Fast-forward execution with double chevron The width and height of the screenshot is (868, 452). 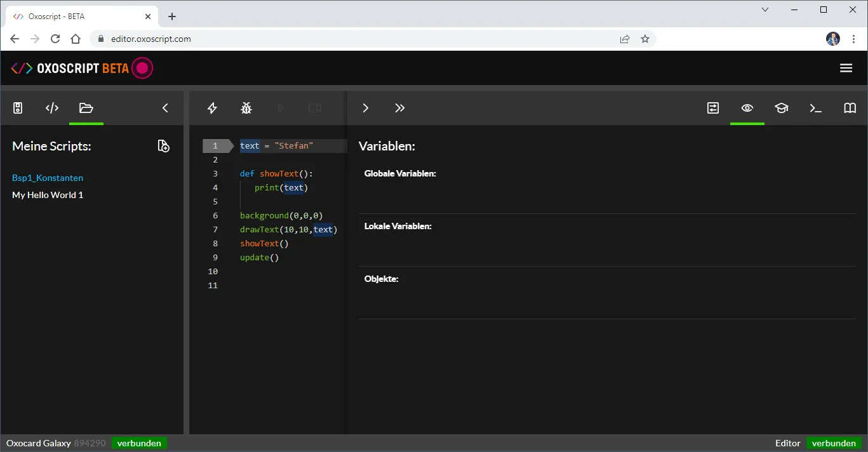pyautogui.click(x=399, y=108)
